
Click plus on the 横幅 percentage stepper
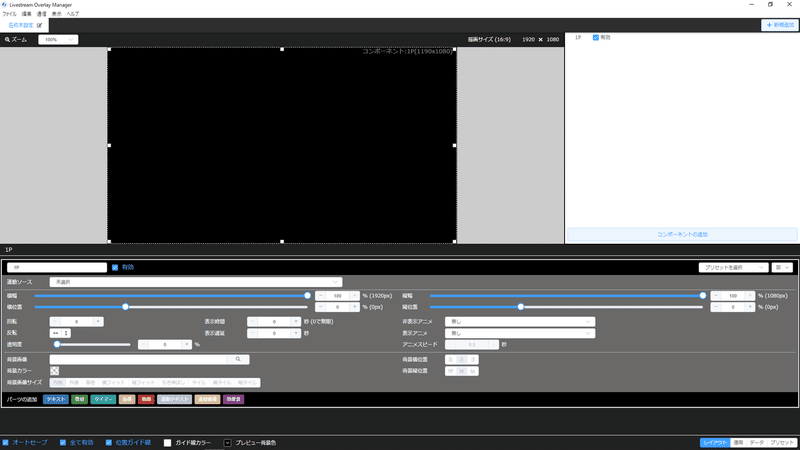[x=354, y=295]
